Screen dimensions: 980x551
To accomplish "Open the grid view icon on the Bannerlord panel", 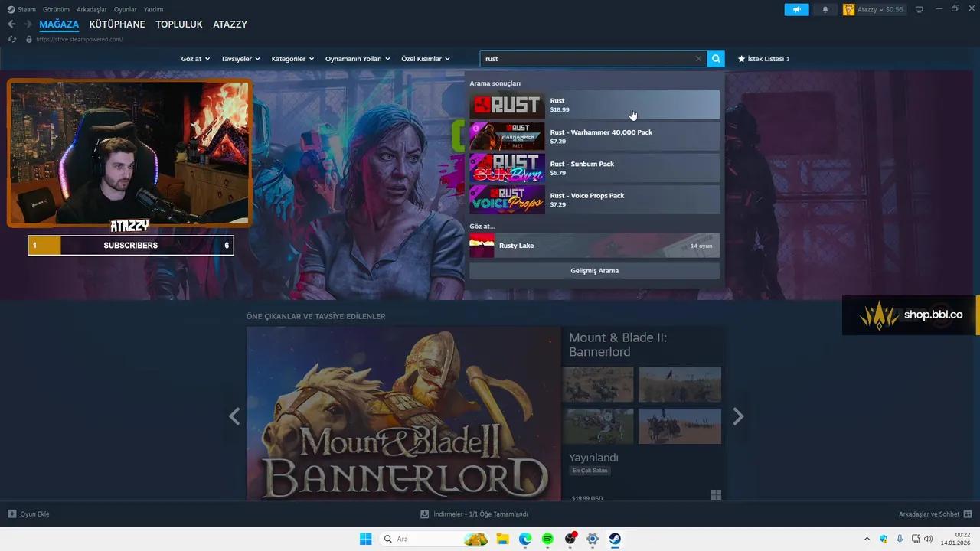I will pos(716,494).
